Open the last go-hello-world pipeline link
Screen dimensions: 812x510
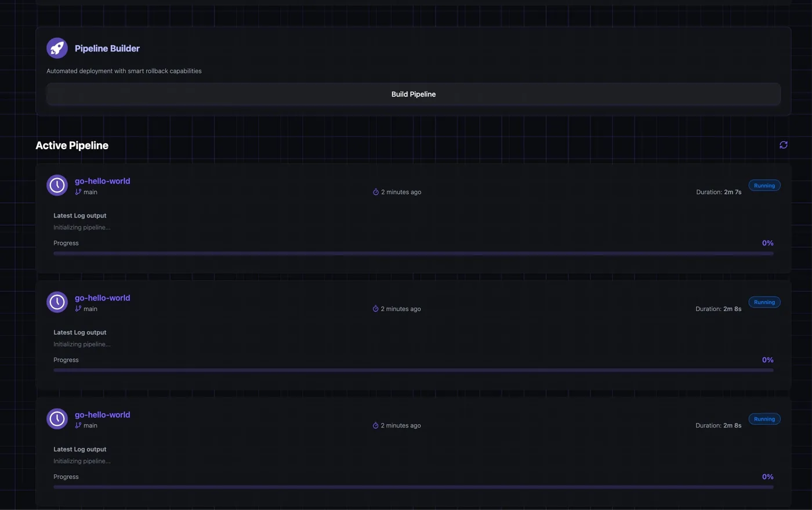[x=102, y=415]
